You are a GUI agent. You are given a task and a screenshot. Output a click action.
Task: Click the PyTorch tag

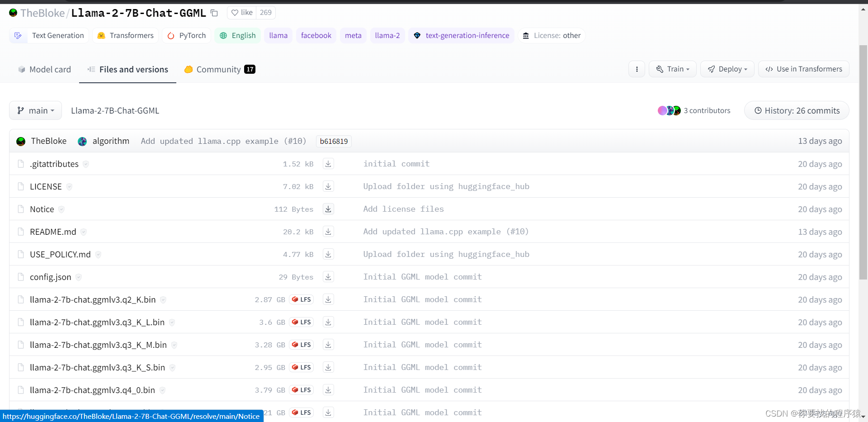187,35
